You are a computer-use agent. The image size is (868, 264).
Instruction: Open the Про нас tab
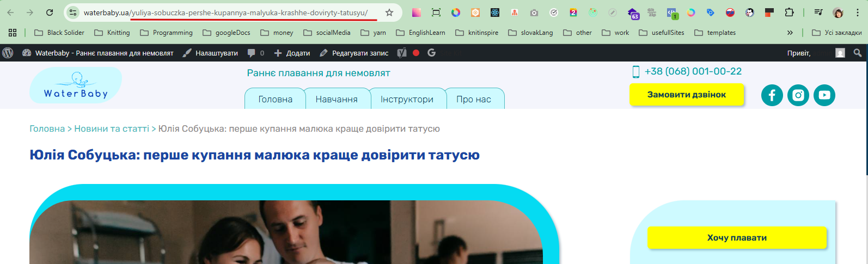tap(474, 99)
